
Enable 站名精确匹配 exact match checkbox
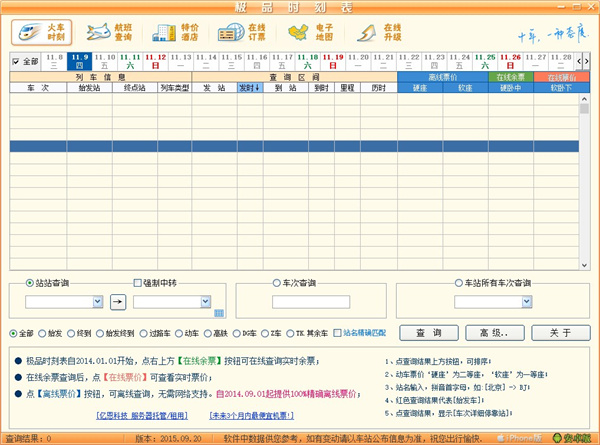pos(337,333)
